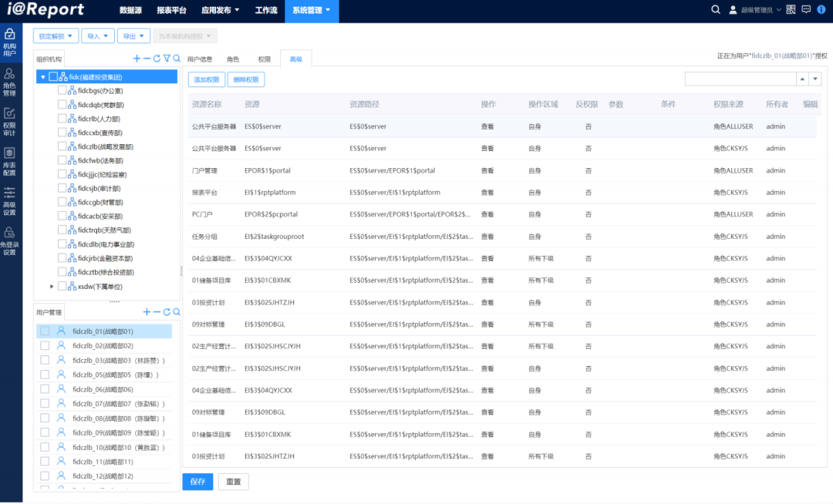The height and width of the screenshot is (504, 833).
Task: Click the 添加权限 button
Action: (x=207, y=79)
